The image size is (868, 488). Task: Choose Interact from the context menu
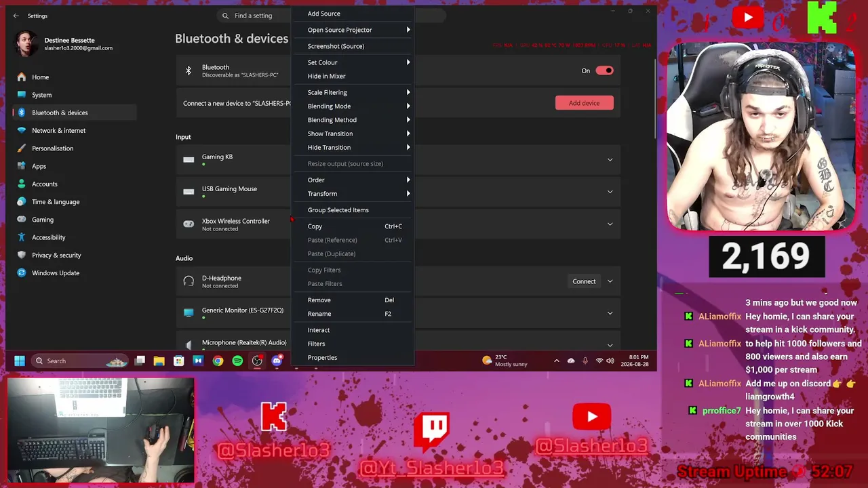353,330
